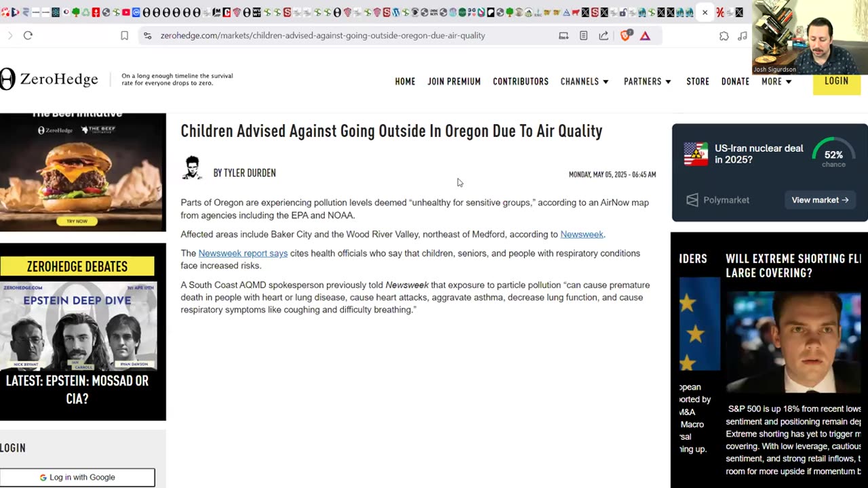Switch to the YouTube tab in the tab strip

(x=125, y=12)
